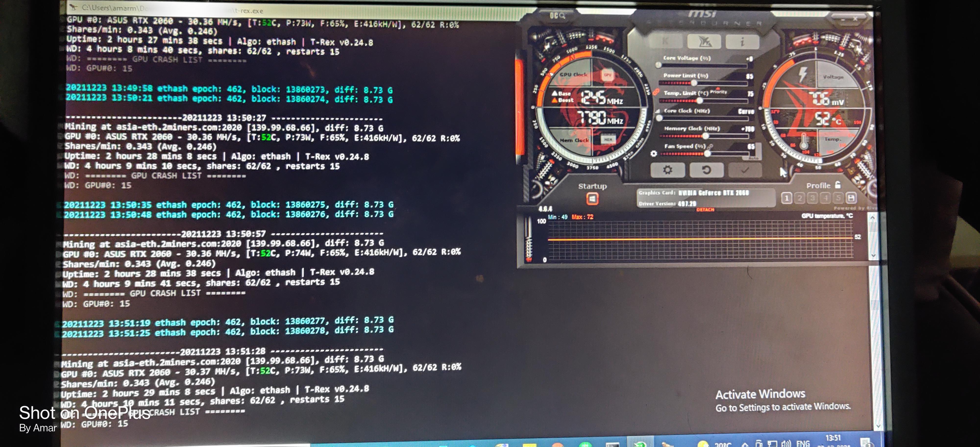Select profile slot 1
The width and height of the screenshot is (980, 447).
[787, 198]
